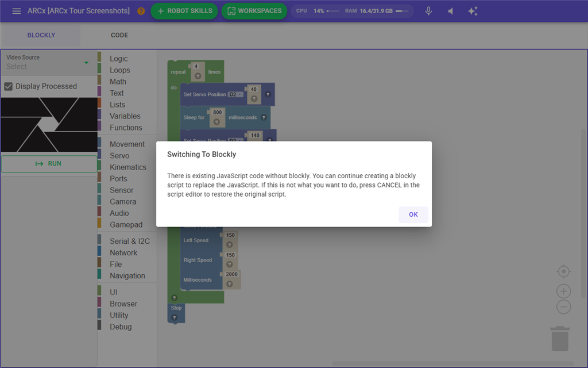
Task: Open the Servo toolbox category
Action: (119, 155)
